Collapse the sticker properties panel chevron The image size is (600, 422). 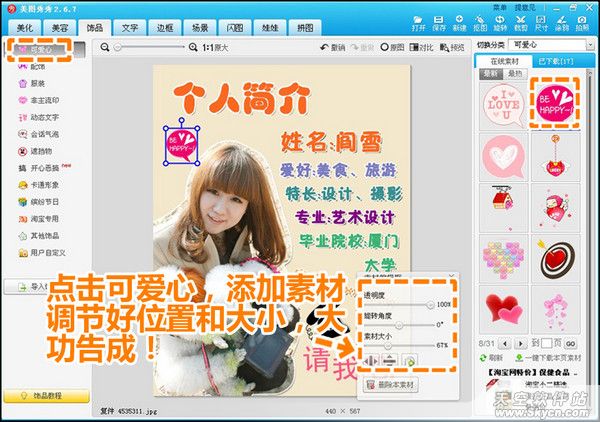[x=452, y=275]
